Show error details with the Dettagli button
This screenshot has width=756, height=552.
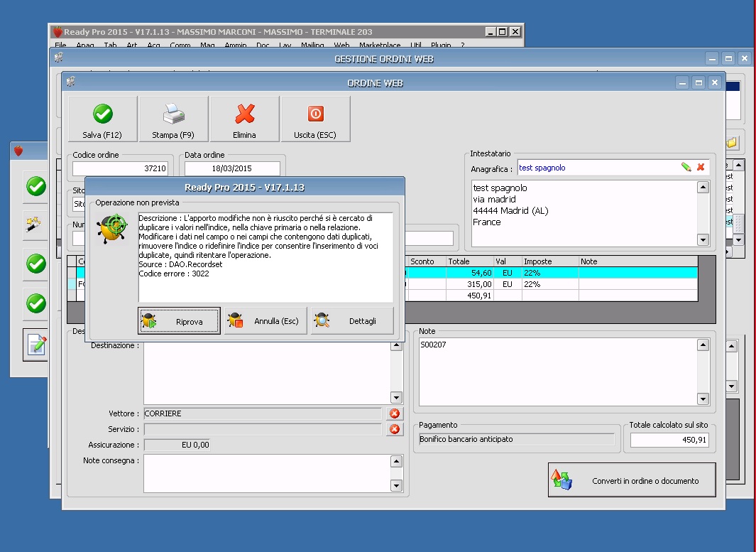(x=352, y=321)
